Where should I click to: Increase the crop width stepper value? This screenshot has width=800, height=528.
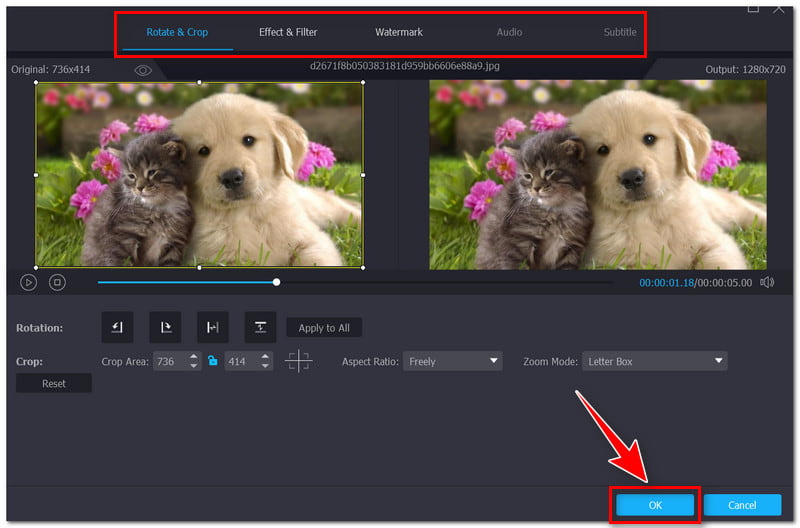[x=194, y=357]
